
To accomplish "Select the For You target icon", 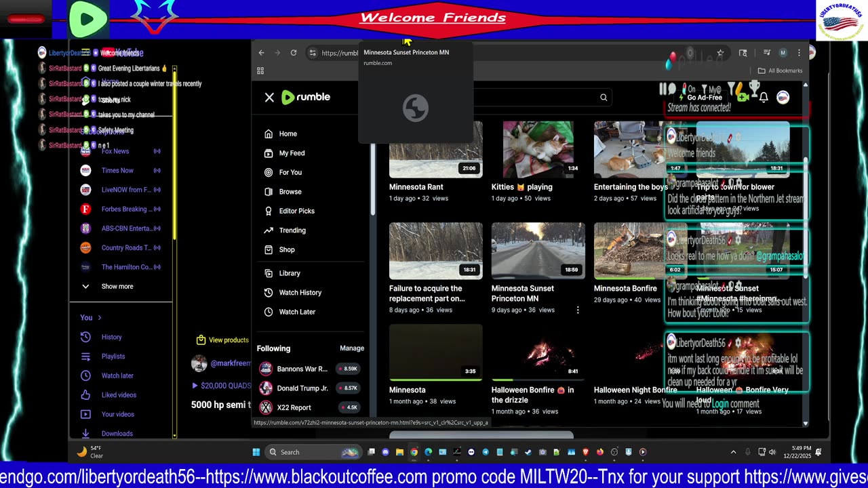I will 269,172.
